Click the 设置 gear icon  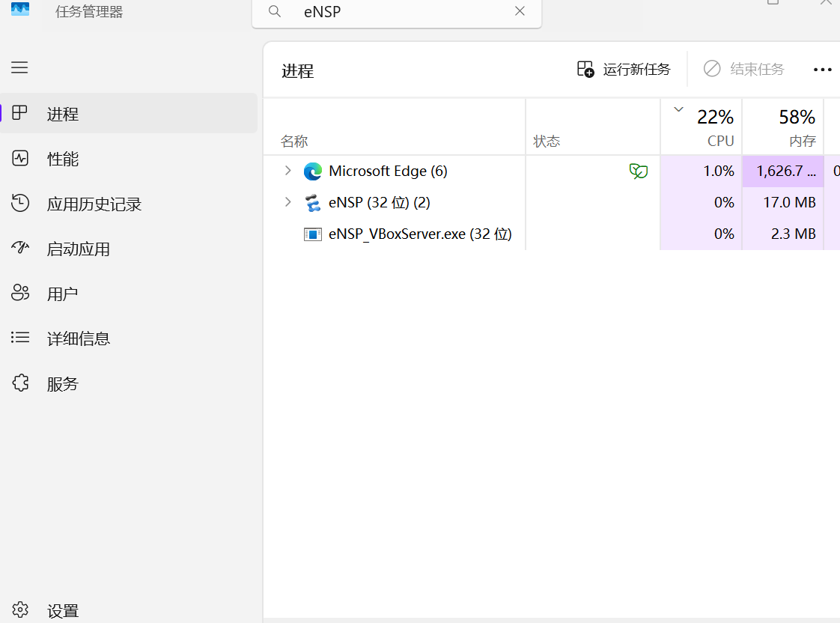[x=20, y=610]
